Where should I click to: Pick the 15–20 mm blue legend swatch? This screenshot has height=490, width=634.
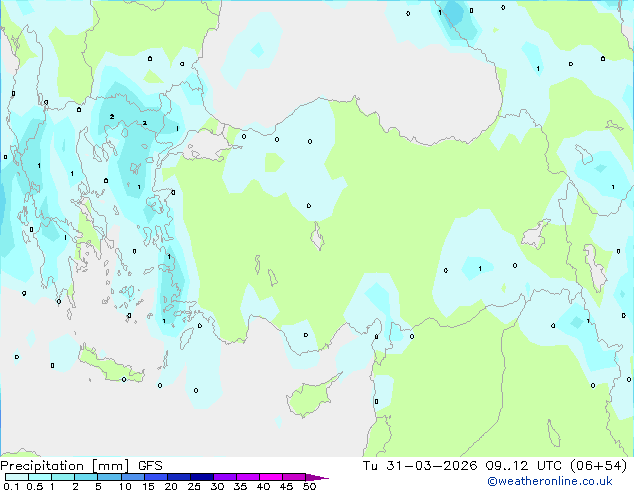156,477
